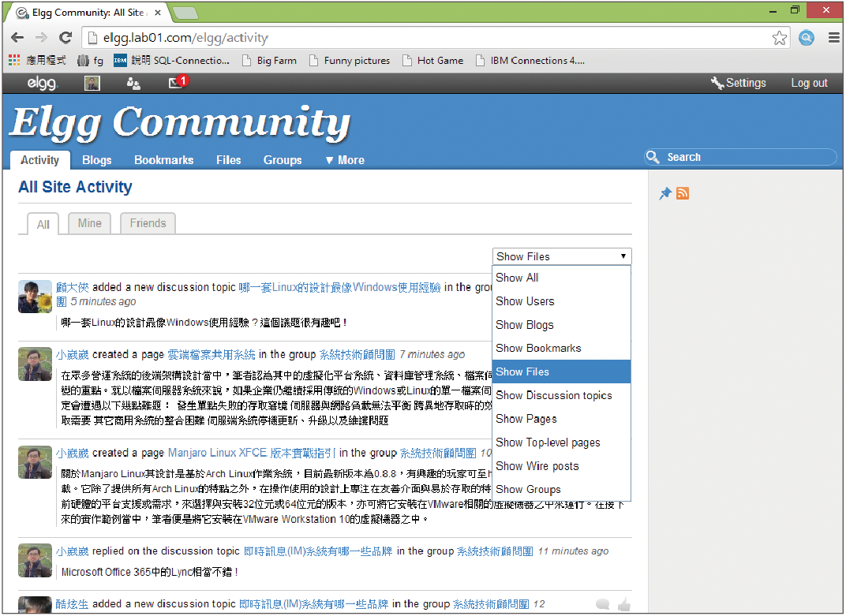Choose Show Top-level pages option
Viewport: 846px width, 616px height.
[562, 442]
